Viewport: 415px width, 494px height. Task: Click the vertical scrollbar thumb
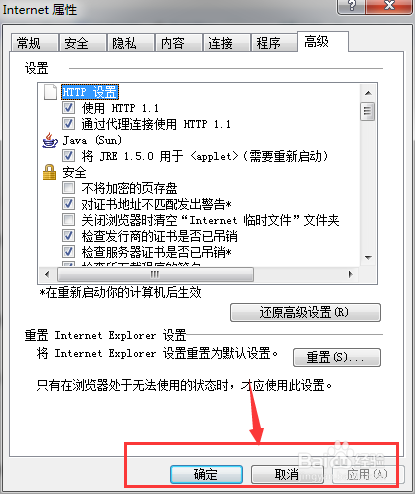click(x=368, y=111)
